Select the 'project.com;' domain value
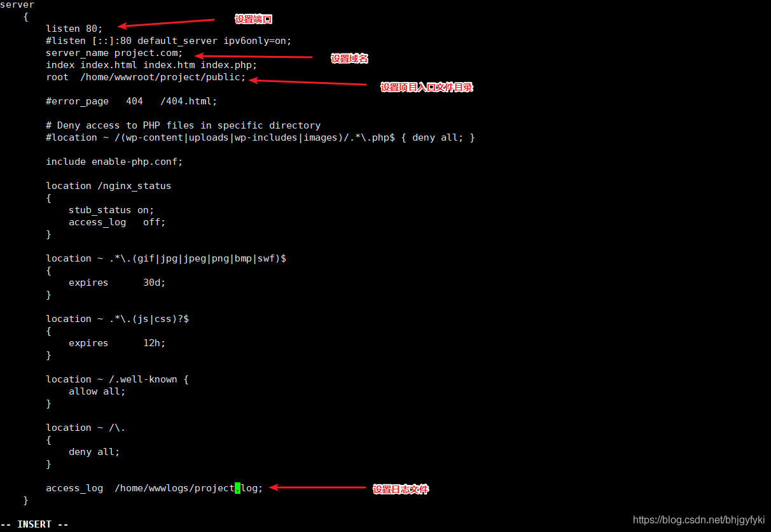Screen dimensions: 771x532 tap(148, 53)
